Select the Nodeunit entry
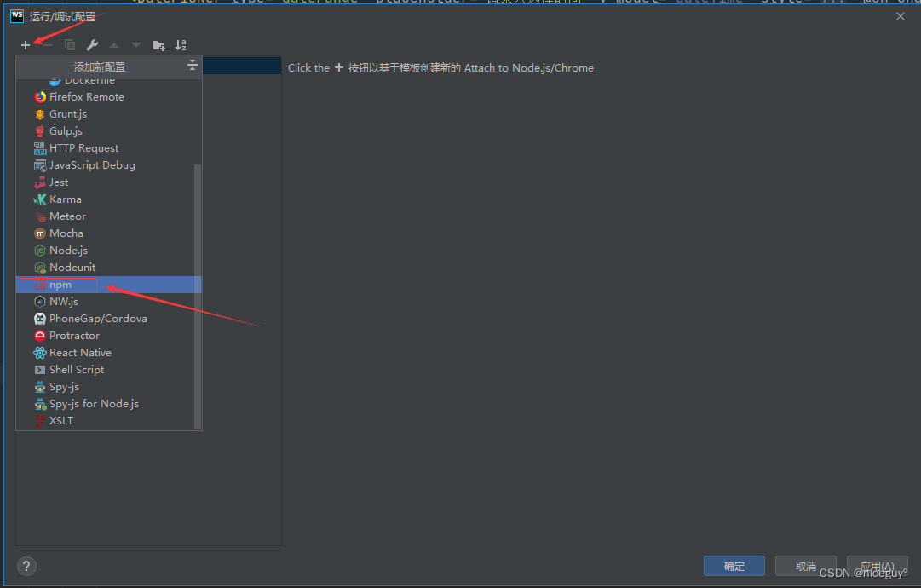The image size is (921, 588). coord(109,268)
